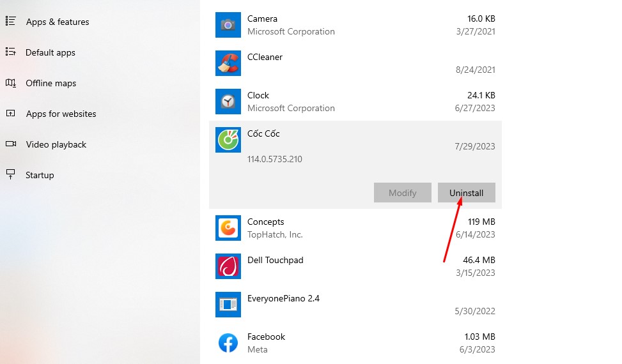Image resolution: width=622 pixels, height=364 pixels.
Task: Click the Cốc Cốc browser icon
Action: [228, 140]
